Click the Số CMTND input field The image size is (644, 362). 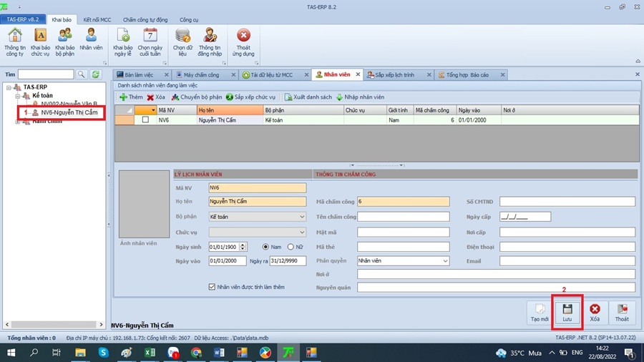(567, 202)
